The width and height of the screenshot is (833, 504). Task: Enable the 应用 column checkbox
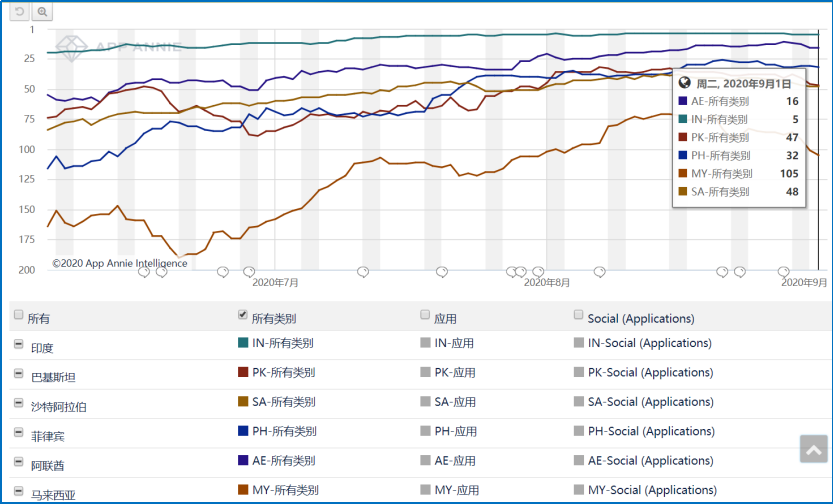point(426,315)
